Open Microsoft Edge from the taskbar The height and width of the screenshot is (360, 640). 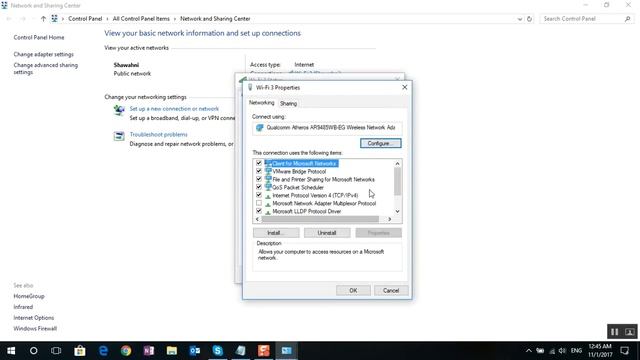[x=103, y=351]
